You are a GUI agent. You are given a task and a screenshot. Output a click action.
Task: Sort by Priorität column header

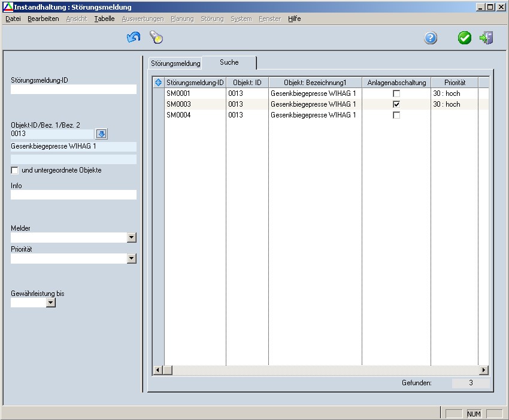click(x=455, y=83)
